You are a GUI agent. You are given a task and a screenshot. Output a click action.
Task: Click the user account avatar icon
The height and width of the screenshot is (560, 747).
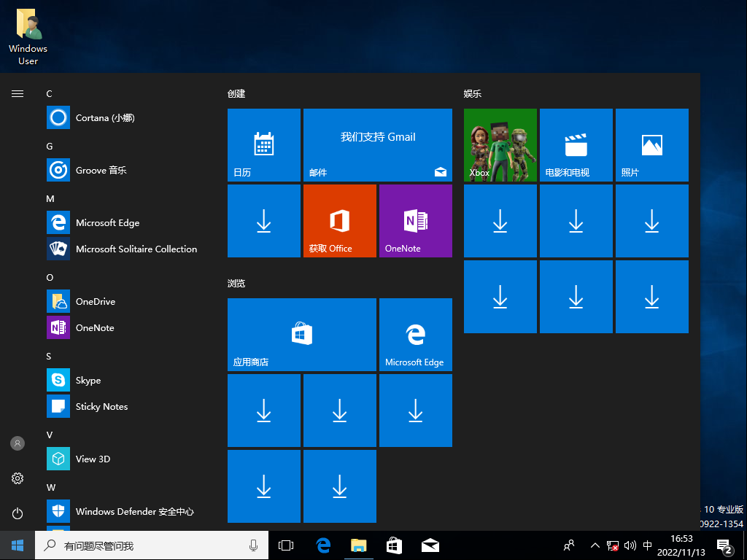coord(18,443)
